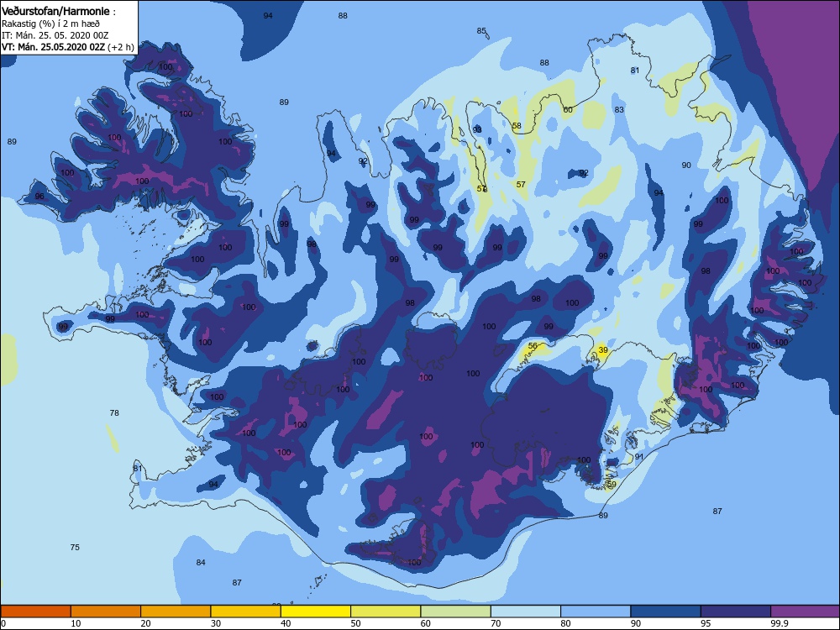Select the map value 96 in the Westfjords
840x630 pixels.
pos(39,196)
